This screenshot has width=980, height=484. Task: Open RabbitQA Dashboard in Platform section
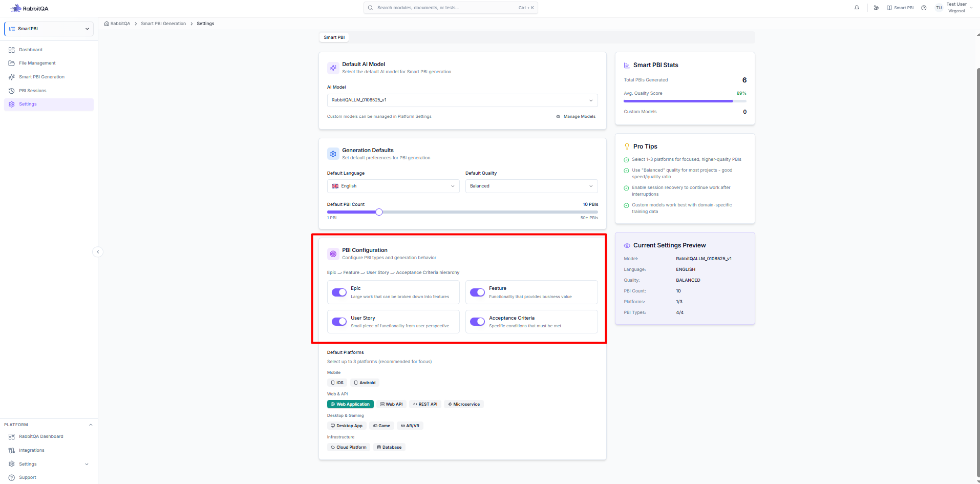click(49, 436)
